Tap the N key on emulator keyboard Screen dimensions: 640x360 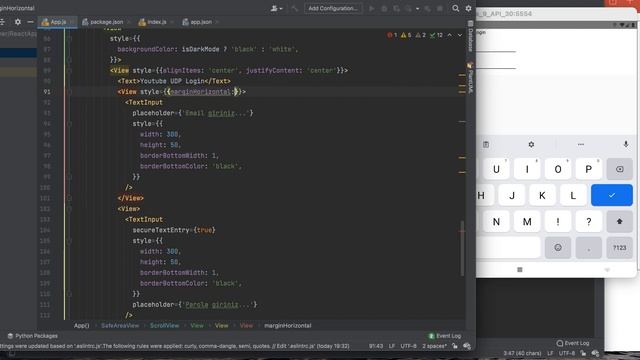point(496,222)
